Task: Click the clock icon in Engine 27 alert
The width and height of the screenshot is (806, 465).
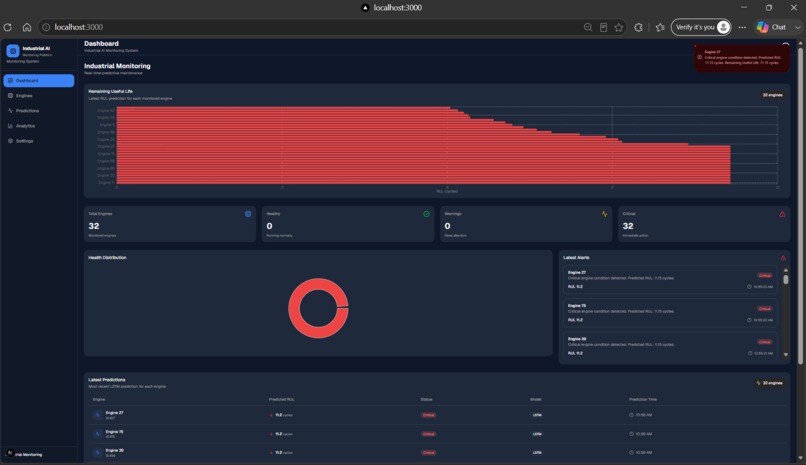Action: [749, 287]
